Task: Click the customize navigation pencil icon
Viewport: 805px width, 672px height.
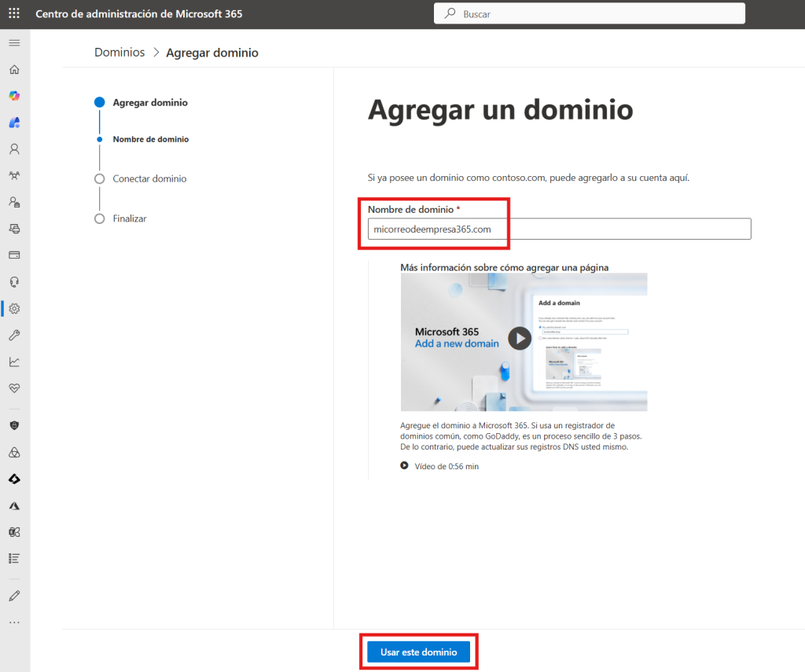Action: [14, 595]
